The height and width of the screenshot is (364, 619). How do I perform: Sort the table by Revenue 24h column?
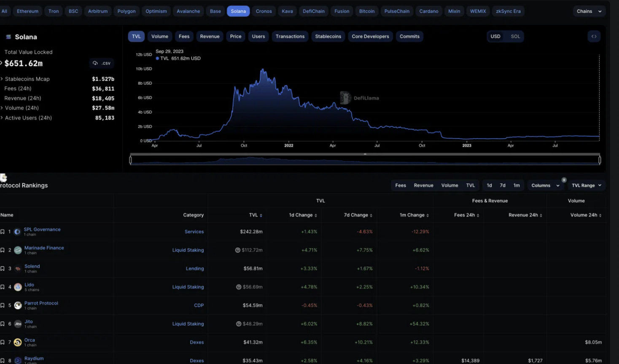525,215
